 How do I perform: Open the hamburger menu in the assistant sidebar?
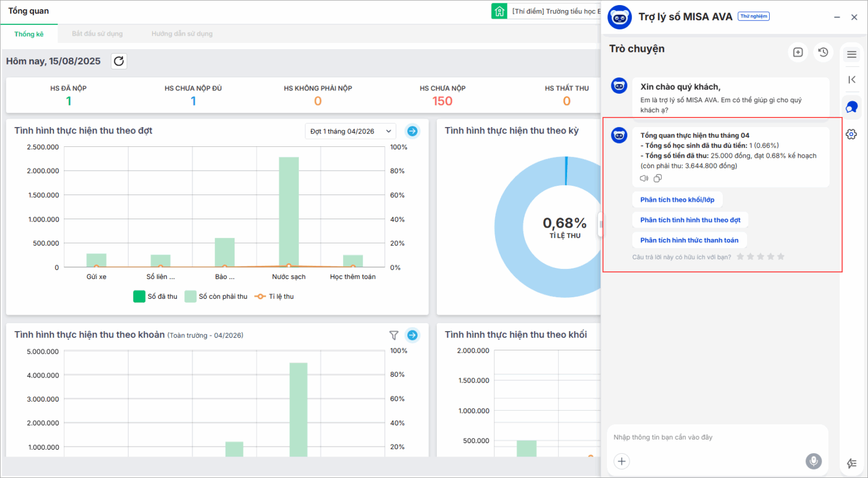point(852,54)
